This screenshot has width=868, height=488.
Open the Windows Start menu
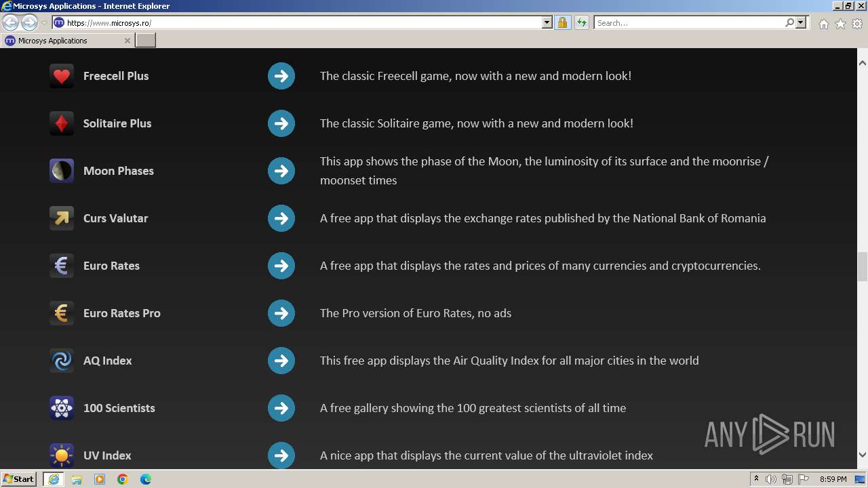[19, 479]
